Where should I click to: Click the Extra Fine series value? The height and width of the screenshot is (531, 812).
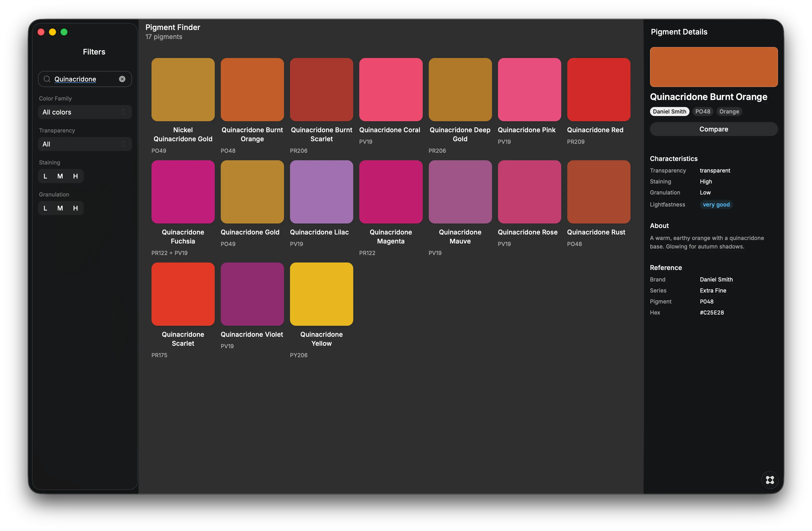[x=713, y=290]
